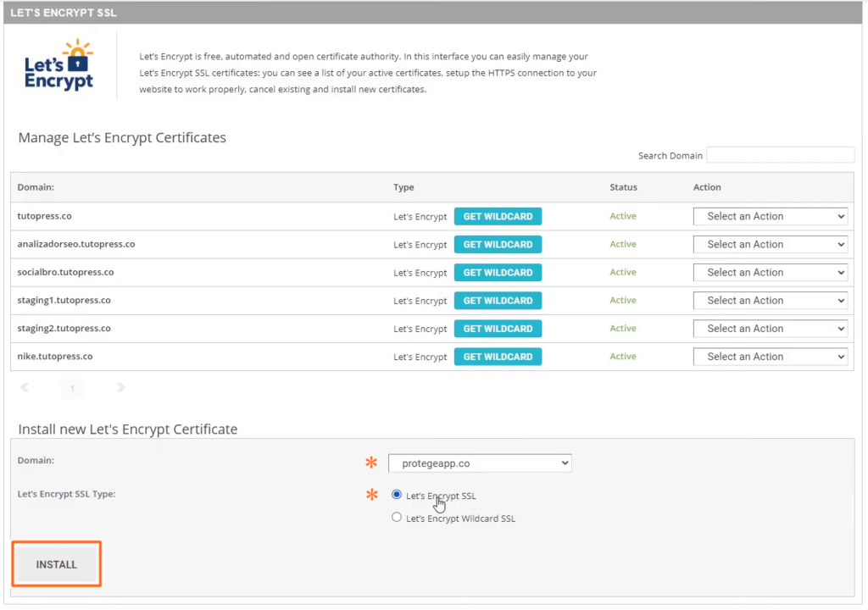Click the staging1.tutopress.co domain cell
This screenshot has height=610, width=868.
click(64, 300)
